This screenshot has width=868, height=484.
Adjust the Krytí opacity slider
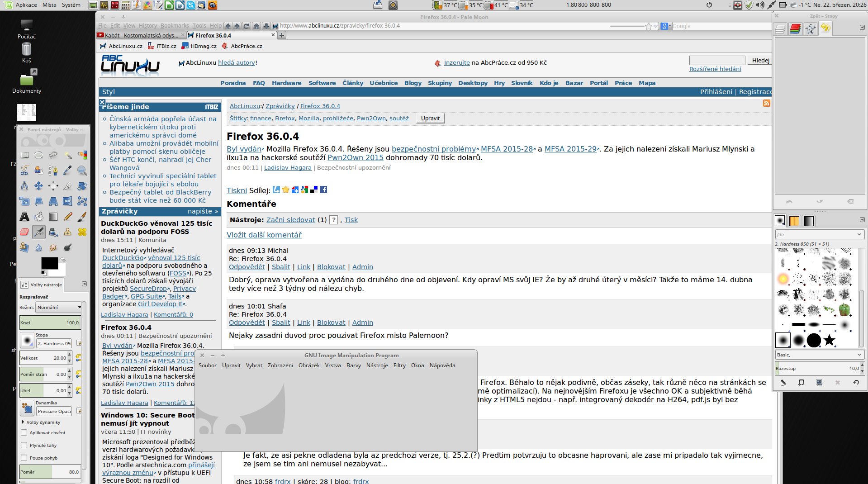50,323
